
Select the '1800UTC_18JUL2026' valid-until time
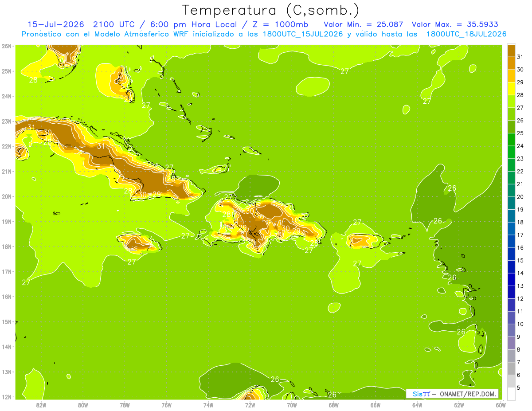click(x=466, y=34)
